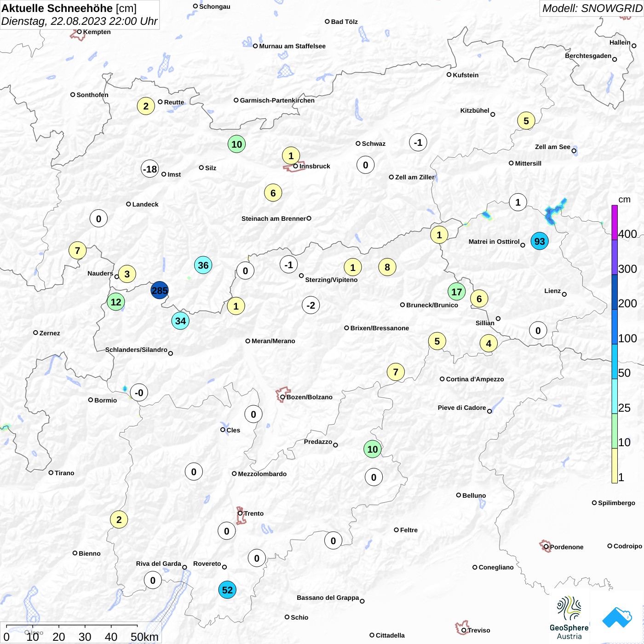Click the Riva del Garda label
The image size is (644, 644).
point(159,563)
